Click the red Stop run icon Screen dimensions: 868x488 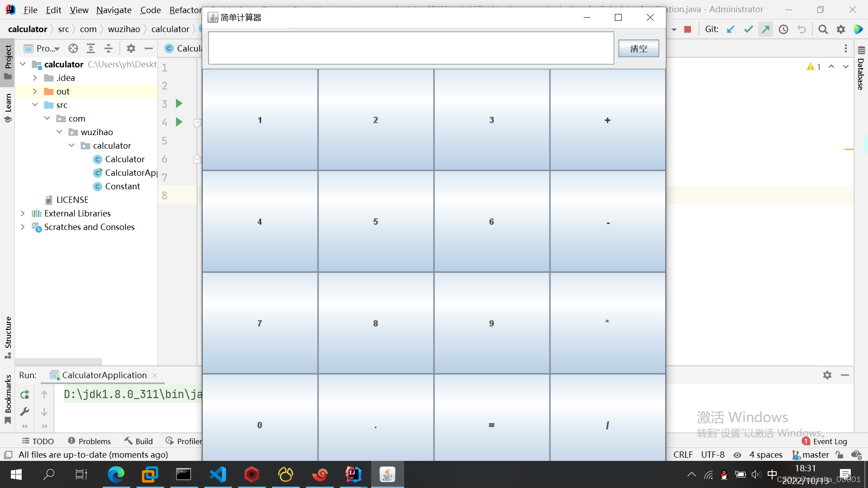pyautogui.click(x=688, y=29)
